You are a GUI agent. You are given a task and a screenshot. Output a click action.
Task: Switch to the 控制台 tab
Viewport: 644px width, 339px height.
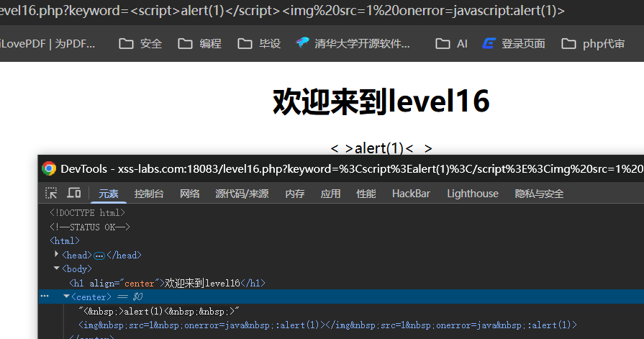pyautogui.click(x=149, y=194)
